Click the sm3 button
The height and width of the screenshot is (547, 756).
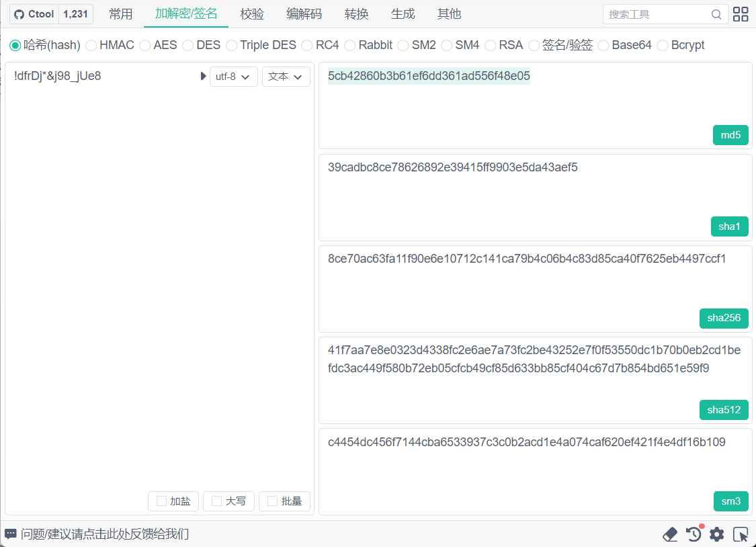point(731,501)
